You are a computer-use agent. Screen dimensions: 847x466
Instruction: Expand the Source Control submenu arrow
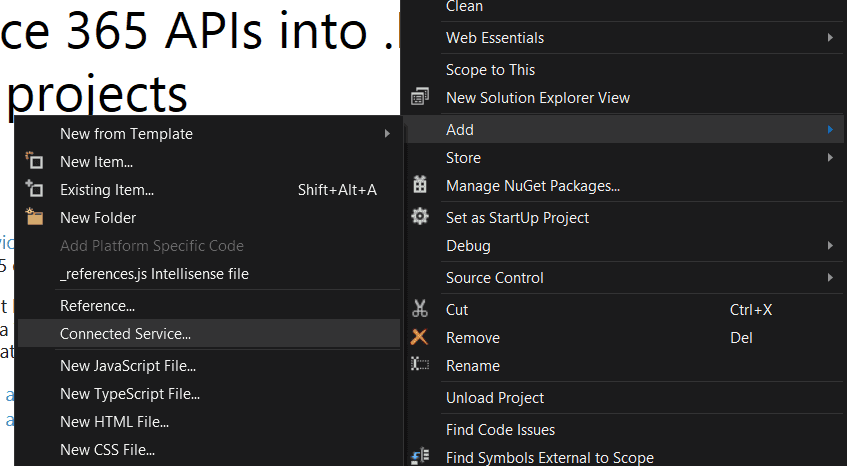coord(830,278)
